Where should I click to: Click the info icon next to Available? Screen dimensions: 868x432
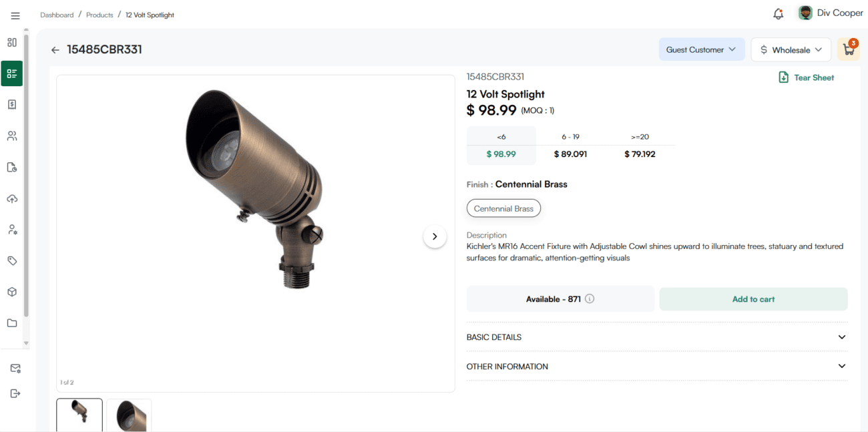tap(590, 299)
